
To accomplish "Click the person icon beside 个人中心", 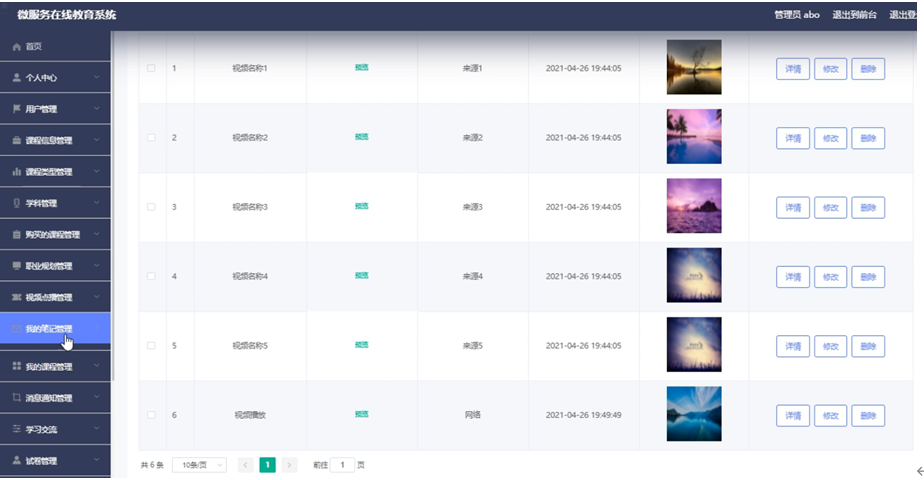I will [16, 78].
